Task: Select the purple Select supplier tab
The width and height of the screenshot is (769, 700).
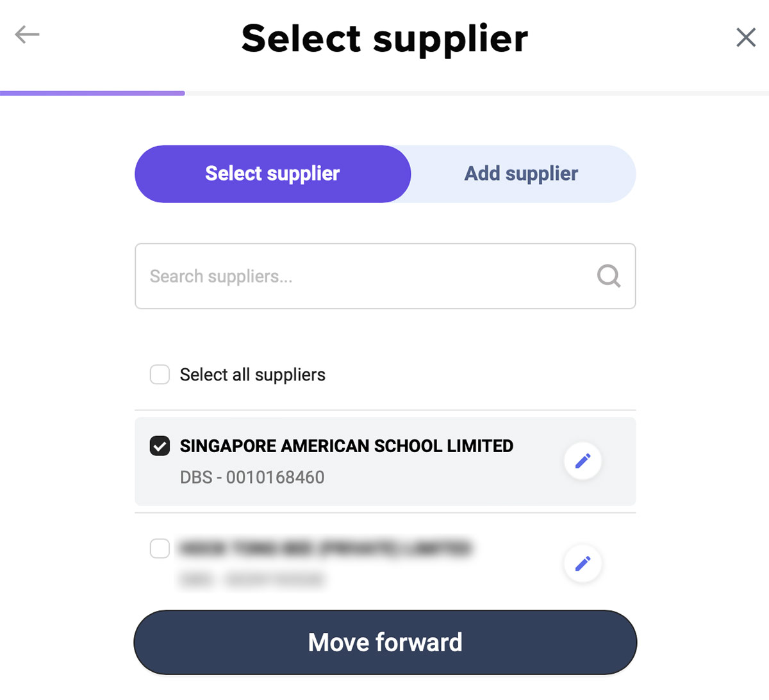Action: click(x=272, y=174)
